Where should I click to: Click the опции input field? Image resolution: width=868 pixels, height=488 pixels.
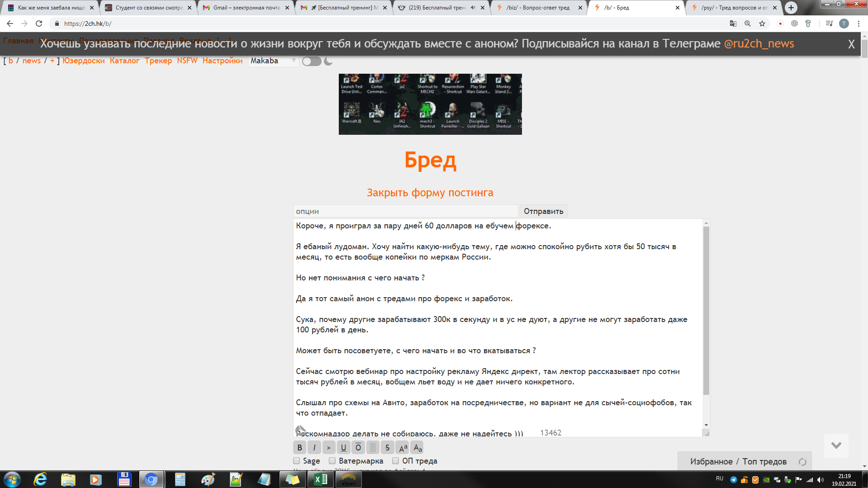pyautogui.click(x=405, y=211)
